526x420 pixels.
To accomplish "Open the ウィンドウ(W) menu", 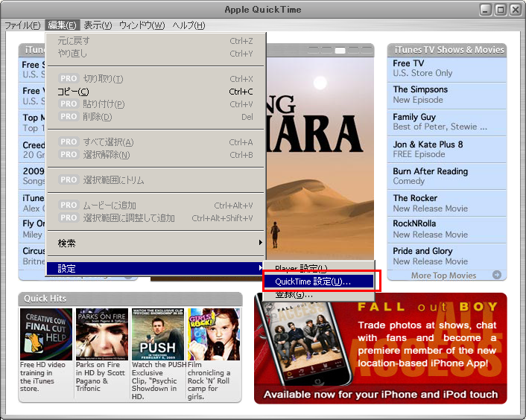I will pos(142,25).
